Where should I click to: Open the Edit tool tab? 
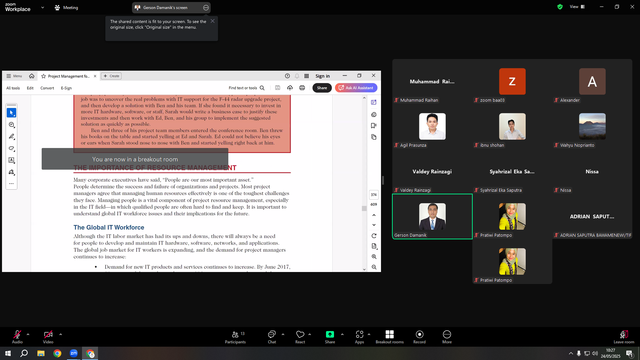[x=30, y=88]
